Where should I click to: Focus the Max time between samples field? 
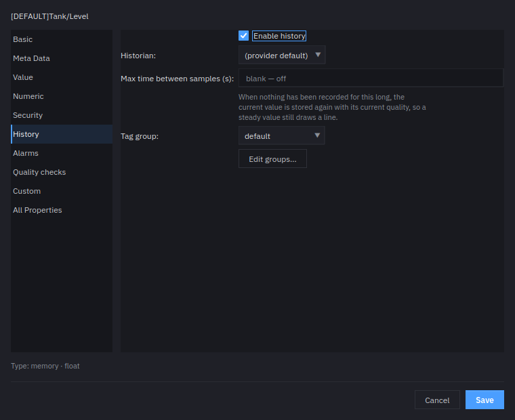tap(371, 78)
